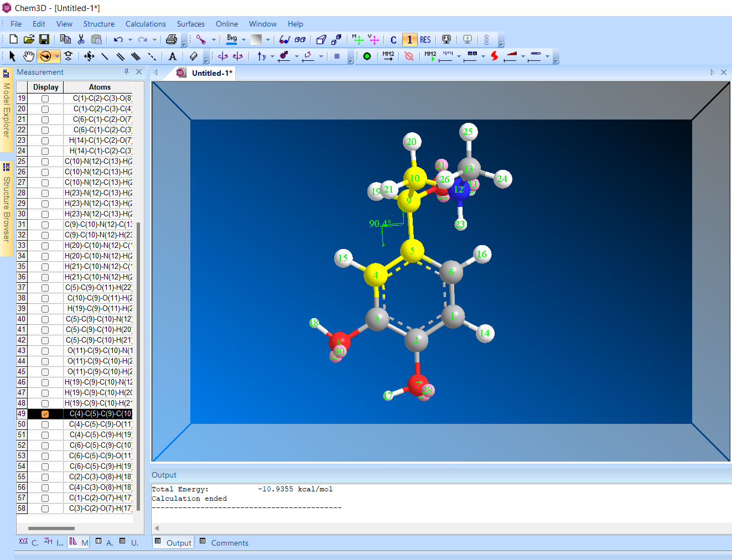Open the Redo history dropdown arrow
Image resolution: width=732 pixels, height=560 pixels.
click(154, 40)
